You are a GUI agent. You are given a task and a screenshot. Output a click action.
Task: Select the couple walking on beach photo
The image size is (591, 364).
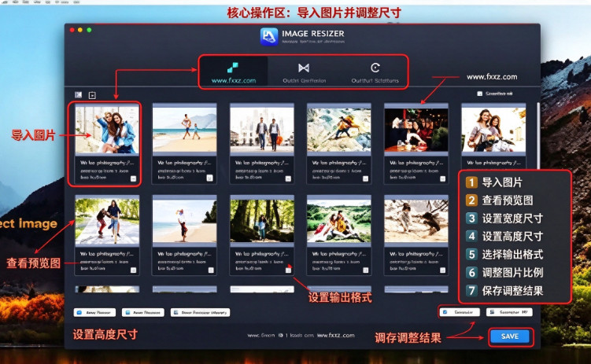pos(184,130)
